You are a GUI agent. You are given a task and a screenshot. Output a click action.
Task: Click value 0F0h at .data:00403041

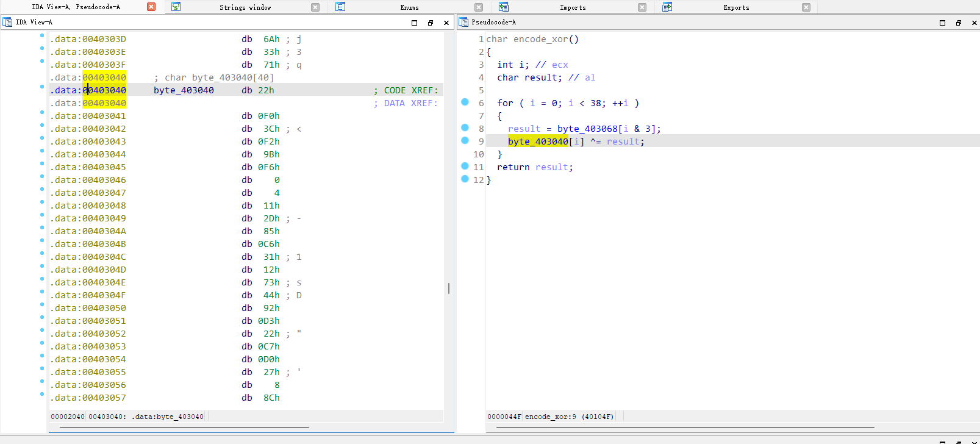[268, 116]
